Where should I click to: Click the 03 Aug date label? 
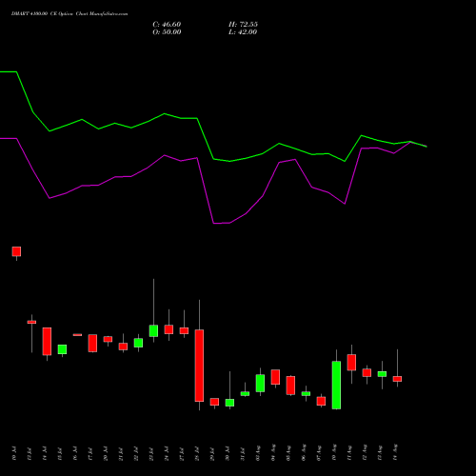258,453
